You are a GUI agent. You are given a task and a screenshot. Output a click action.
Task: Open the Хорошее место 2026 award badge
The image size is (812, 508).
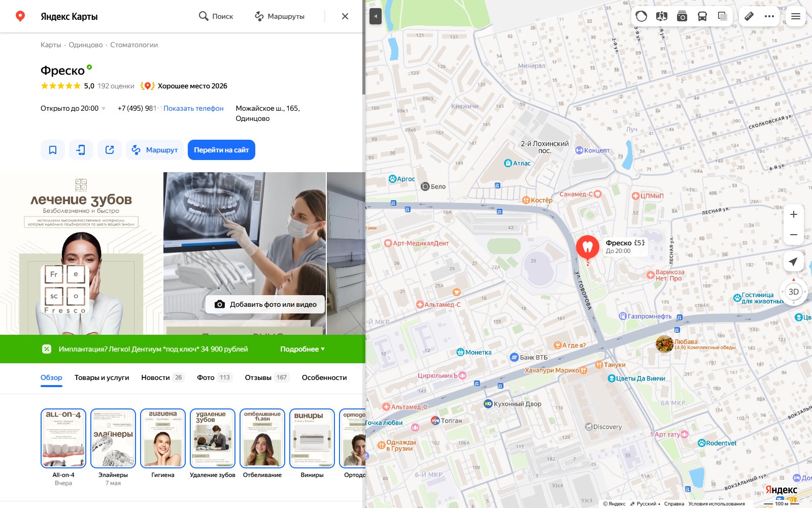click(184, 86)
